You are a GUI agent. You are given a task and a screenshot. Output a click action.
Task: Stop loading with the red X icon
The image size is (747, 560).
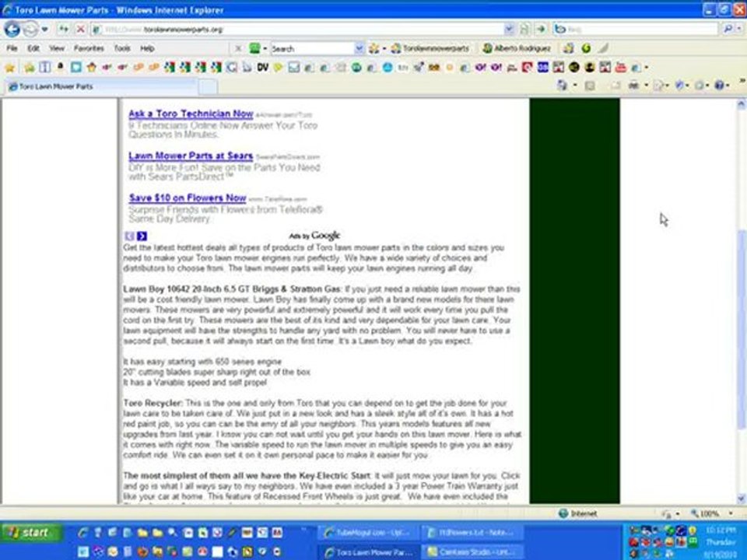(x=80, y=29)
